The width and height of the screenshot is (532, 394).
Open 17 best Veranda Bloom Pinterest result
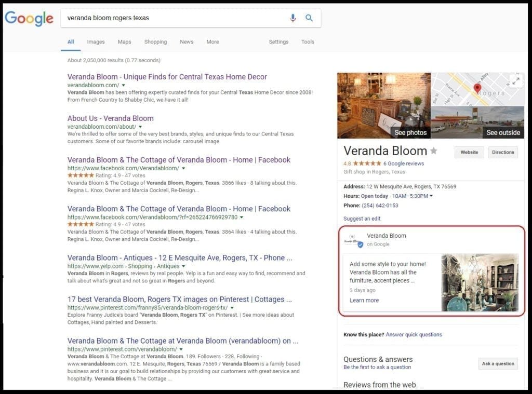pyautogui.click(x=179, y=300)
